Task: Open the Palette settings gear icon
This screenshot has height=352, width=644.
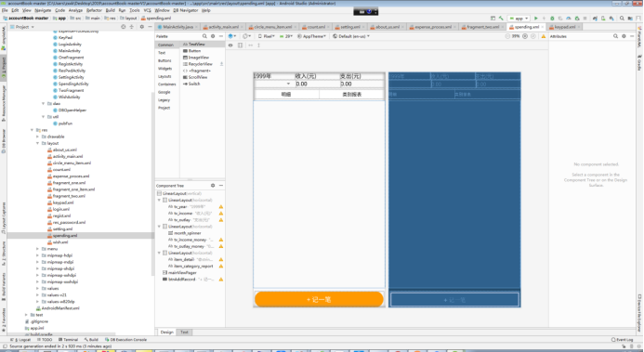Action: point(213,36)
